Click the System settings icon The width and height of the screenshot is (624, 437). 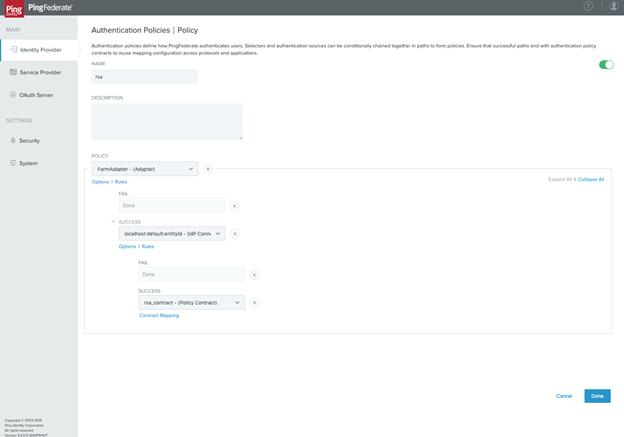point(13,163)
